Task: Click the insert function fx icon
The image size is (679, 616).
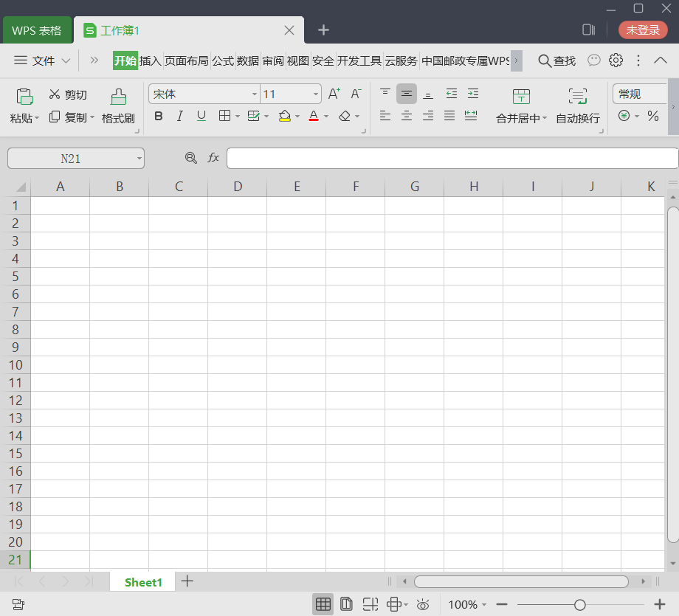Action: [213, 158]
